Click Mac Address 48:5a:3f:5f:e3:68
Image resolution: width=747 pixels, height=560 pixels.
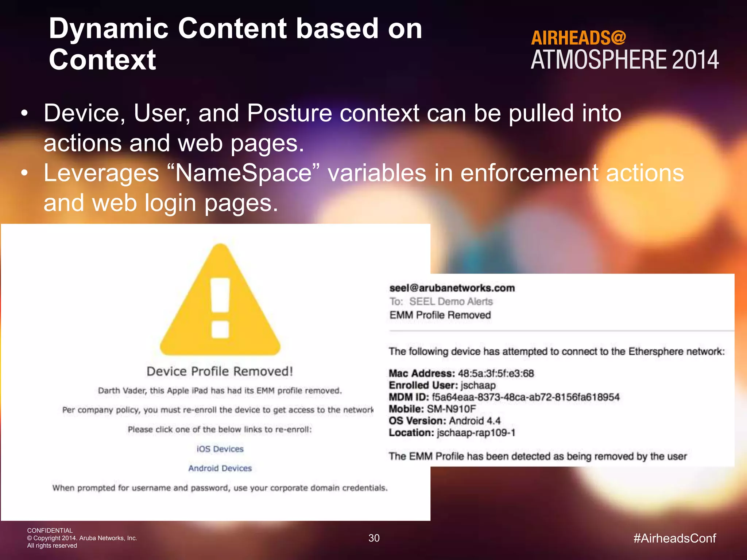(461, 373)
